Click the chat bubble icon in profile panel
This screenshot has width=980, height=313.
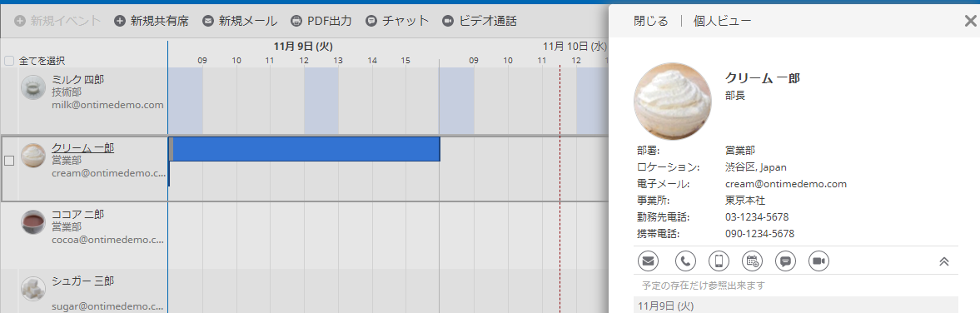[786, 261]
